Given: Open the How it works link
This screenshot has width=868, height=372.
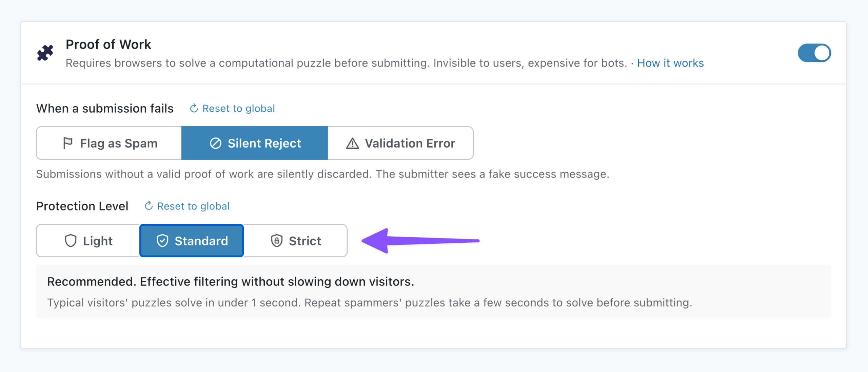Looking at the screenshot, I should (670, 63).
